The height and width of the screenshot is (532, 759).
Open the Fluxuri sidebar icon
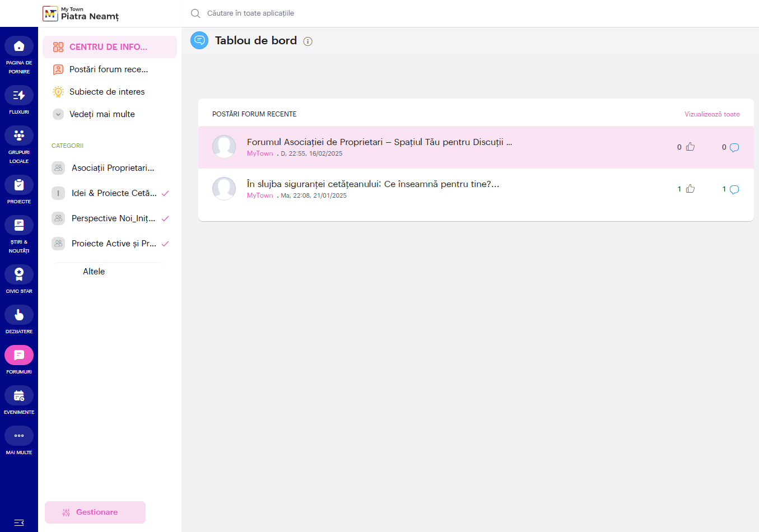click(x=19, y=95)
